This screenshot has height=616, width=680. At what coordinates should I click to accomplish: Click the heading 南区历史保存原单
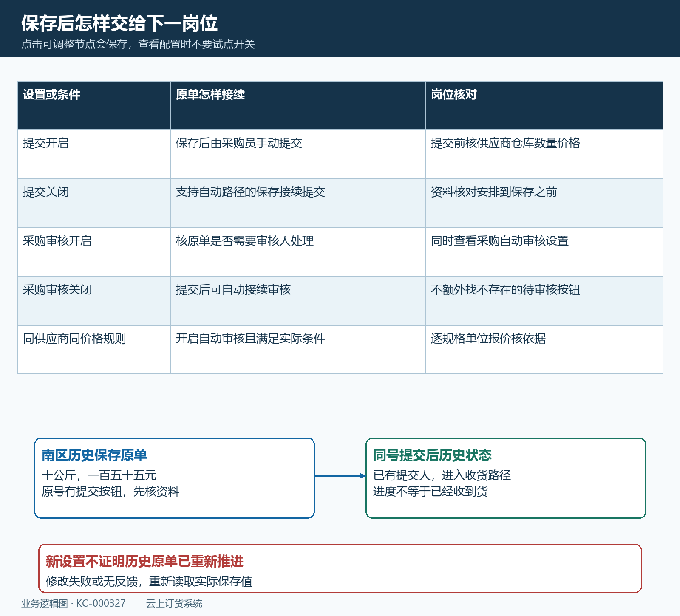click(x=94, y=455)
